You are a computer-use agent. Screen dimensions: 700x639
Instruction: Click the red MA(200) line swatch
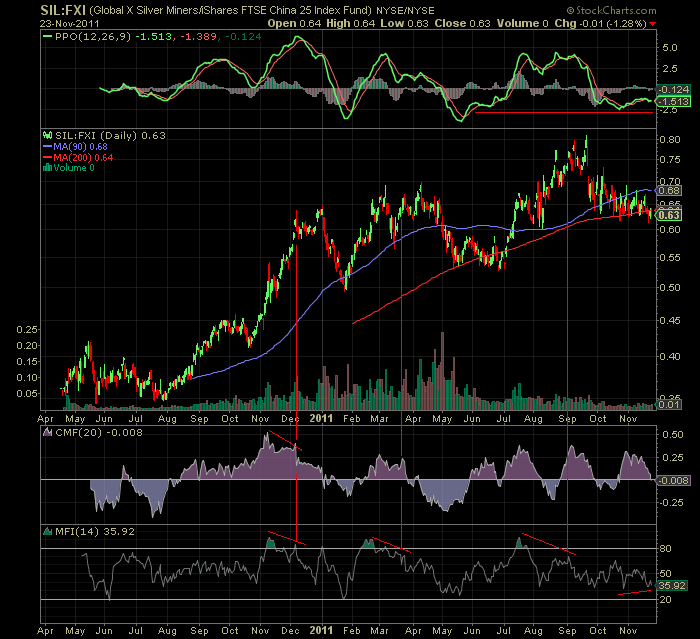pyautogui.click(x=47, y=158)
